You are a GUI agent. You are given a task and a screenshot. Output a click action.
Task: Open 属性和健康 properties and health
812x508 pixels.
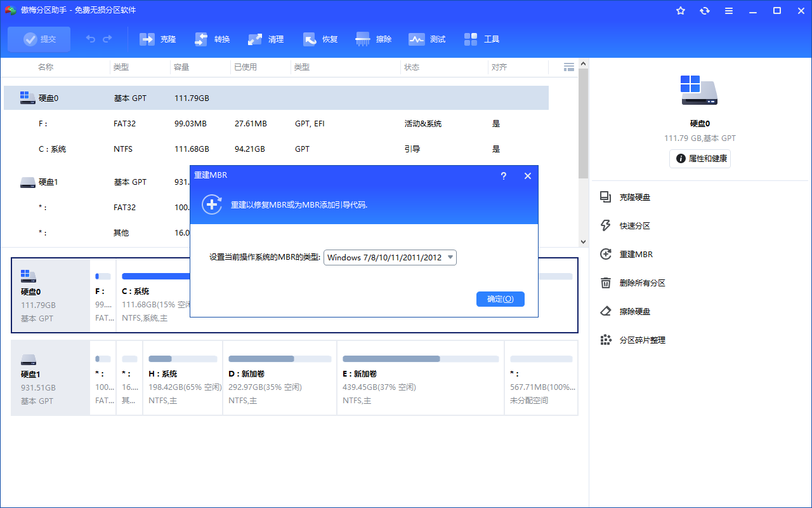700,159
